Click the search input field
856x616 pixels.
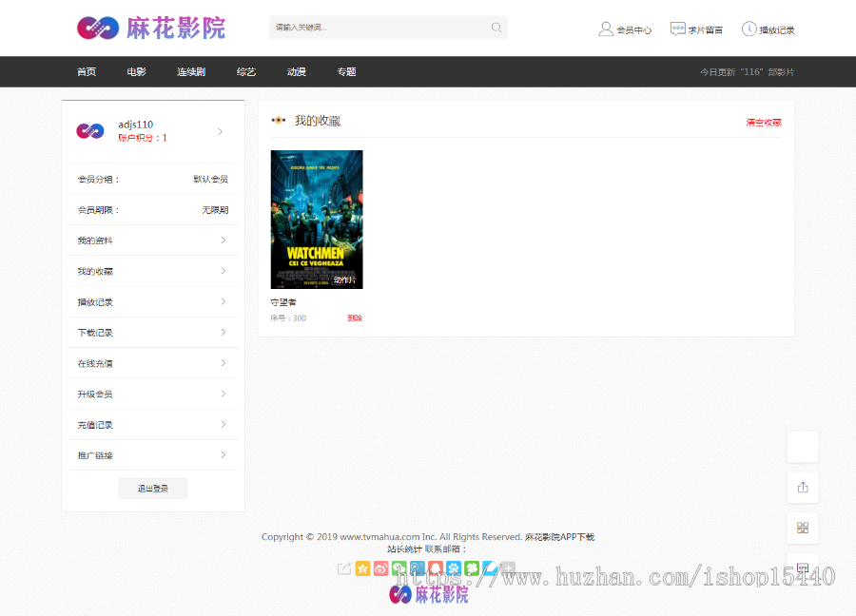point(380,28)
